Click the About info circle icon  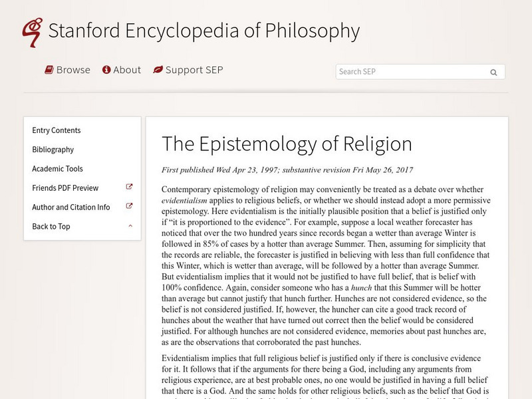click(106, 70)
